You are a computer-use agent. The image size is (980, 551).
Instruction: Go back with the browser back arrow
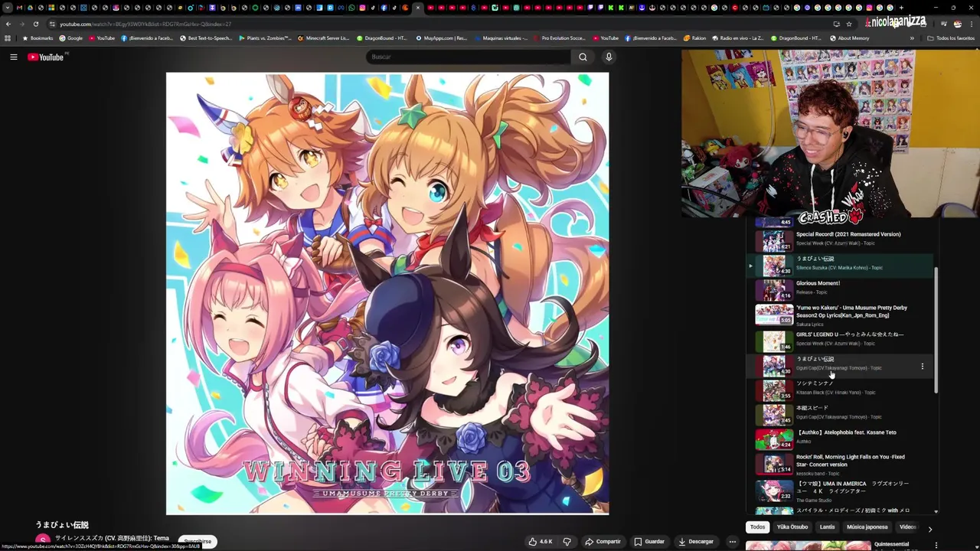8,24
